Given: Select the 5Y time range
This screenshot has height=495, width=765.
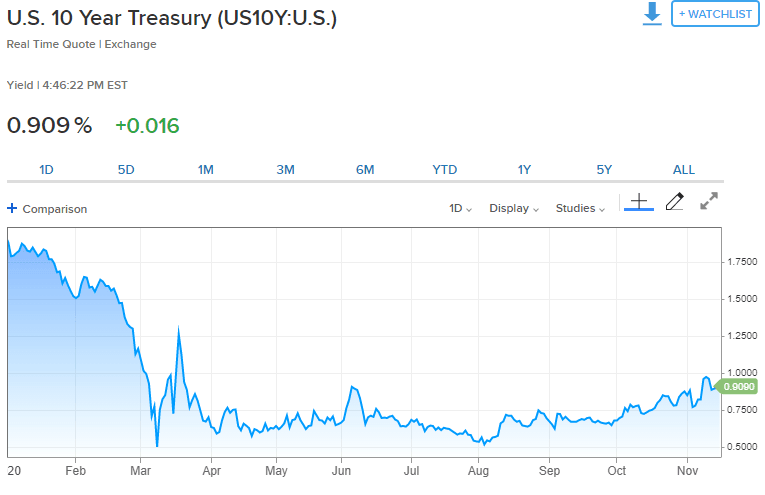Looking at the screenshot, I should (604, 170).
